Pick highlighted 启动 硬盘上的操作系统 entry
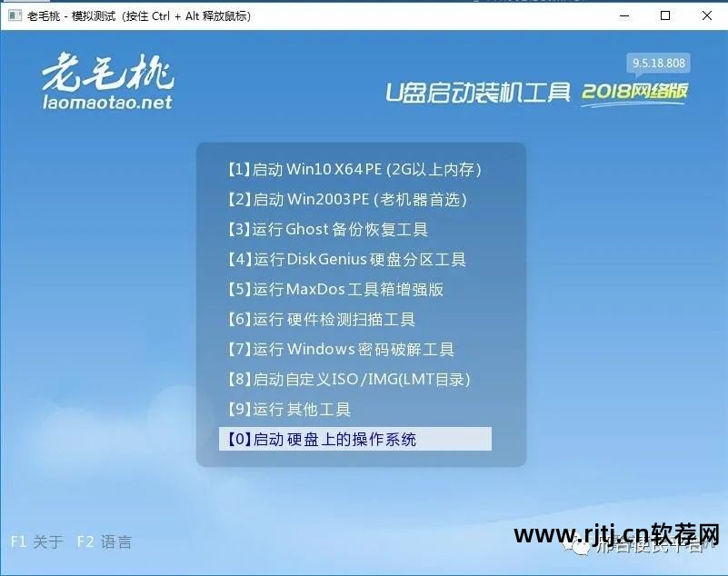This screenshot has height=576, width=728. tap(355, 439)
